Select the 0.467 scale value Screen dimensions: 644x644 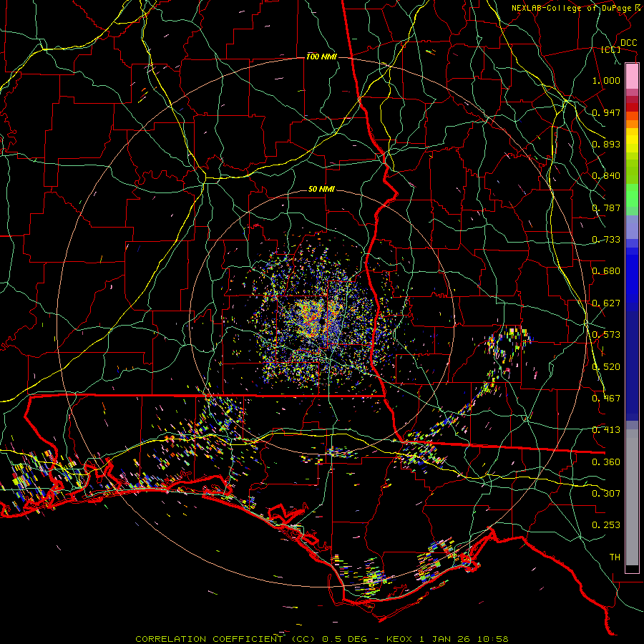(606, 399)
